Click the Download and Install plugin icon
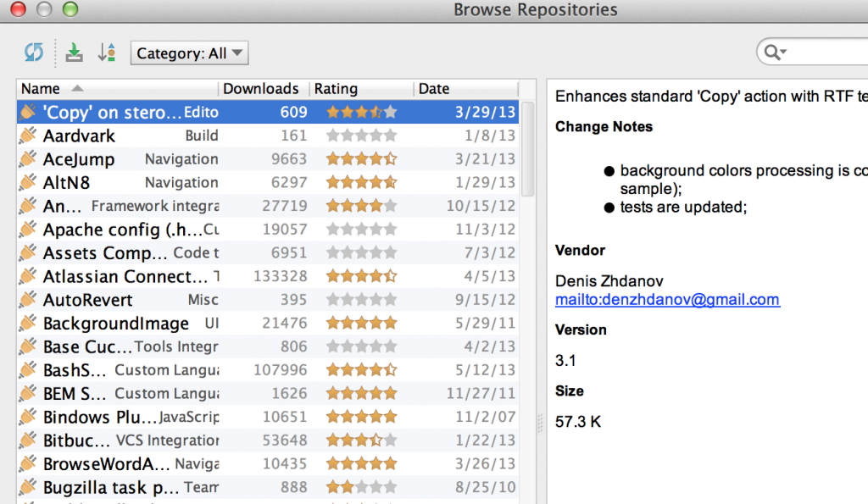The width and height of the screenshot is (868, 504). click(x=75, y=53)
